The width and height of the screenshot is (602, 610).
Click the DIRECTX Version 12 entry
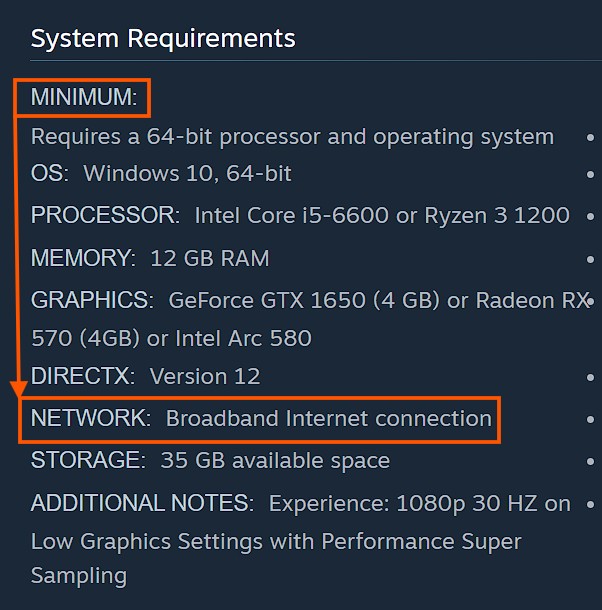point(146,376)
